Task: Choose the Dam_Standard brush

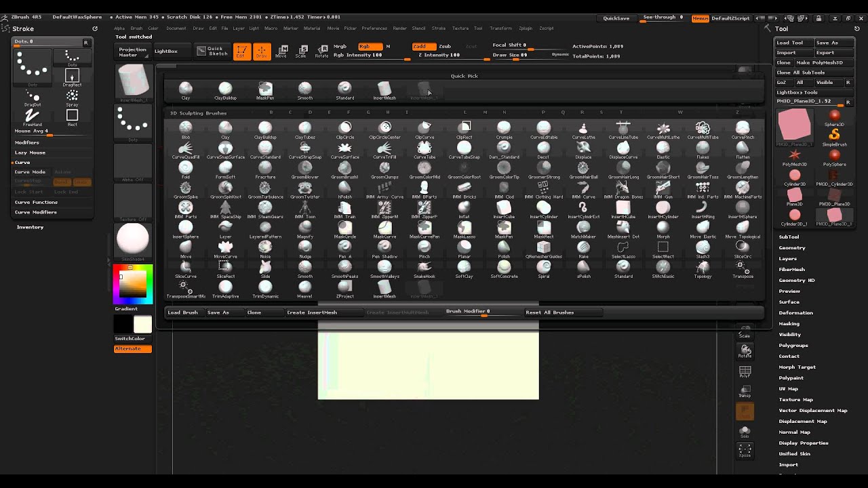Action: pos(504,149)
